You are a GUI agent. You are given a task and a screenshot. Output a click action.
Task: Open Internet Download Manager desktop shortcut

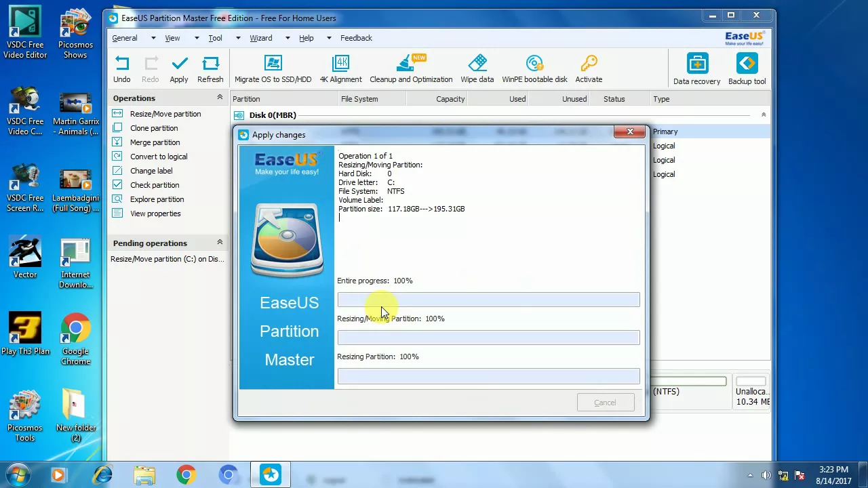point(75,263)
